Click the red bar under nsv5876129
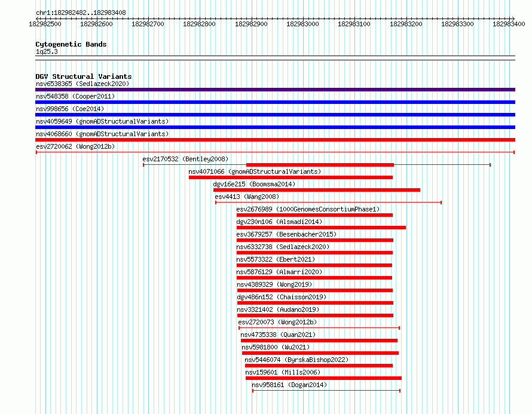The image size is (532, 414). pyautogui.click(x=314, y=278)
